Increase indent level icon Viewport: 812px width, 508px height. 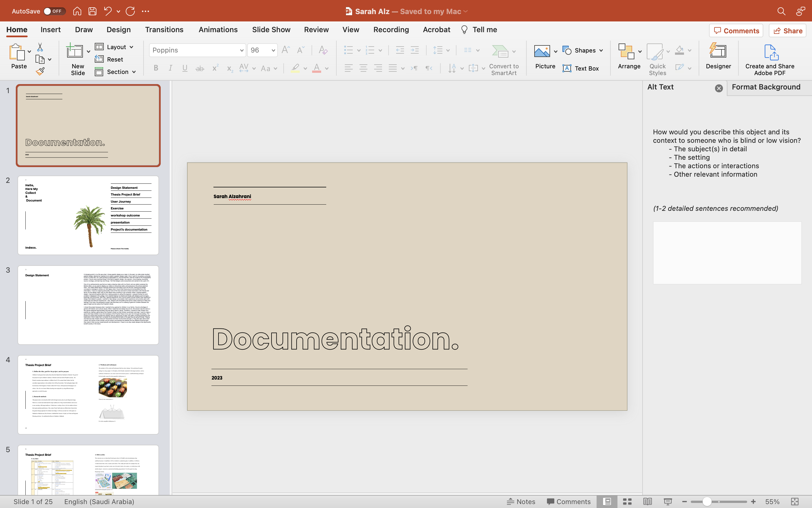point(415,50)
